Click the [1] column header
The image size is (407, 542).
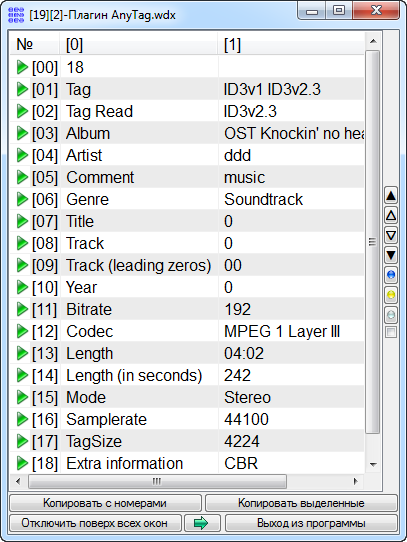(x=291, y=44)
